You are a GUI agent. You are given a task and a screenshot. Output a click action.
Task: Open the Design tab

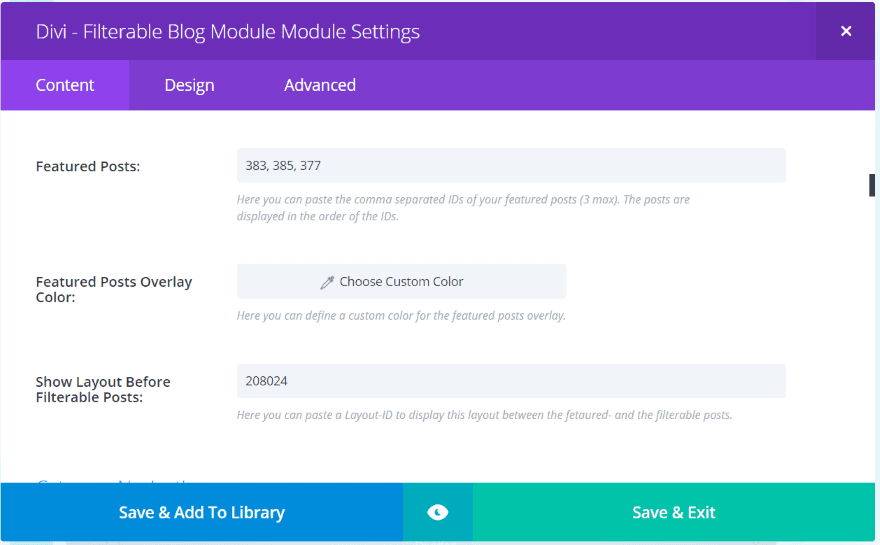point(189,85)
